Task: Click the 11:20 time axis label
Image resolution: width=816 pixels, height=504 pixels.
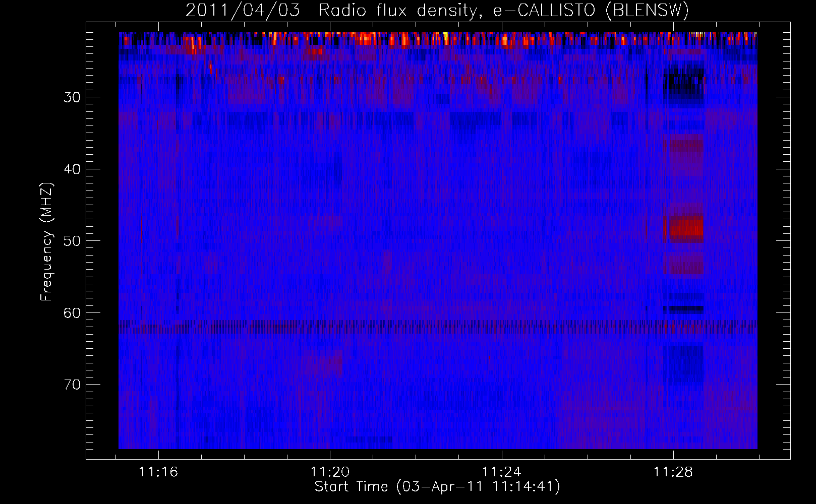Action: pos(330,472)
